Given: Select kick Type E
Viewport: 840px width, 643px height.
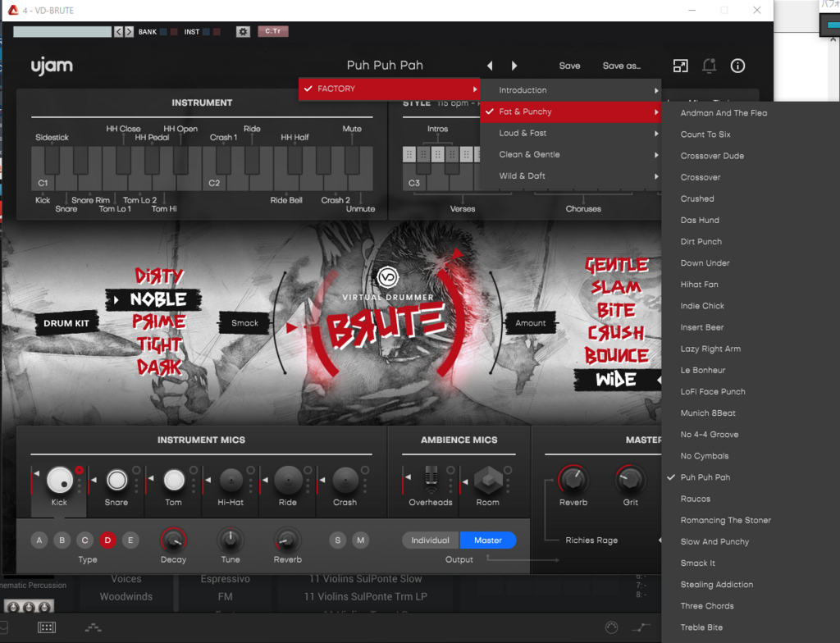Looking at the screenshot, I should (x=130, y=540).
